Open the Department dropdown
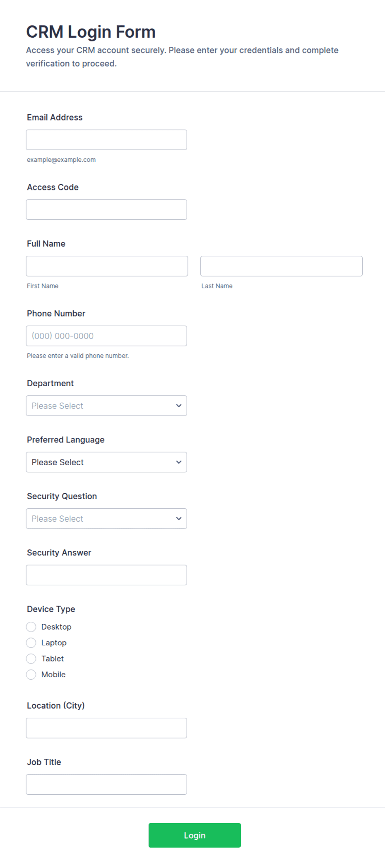Image resolution: width=385 pixels, height=868 pixels. 106,406
